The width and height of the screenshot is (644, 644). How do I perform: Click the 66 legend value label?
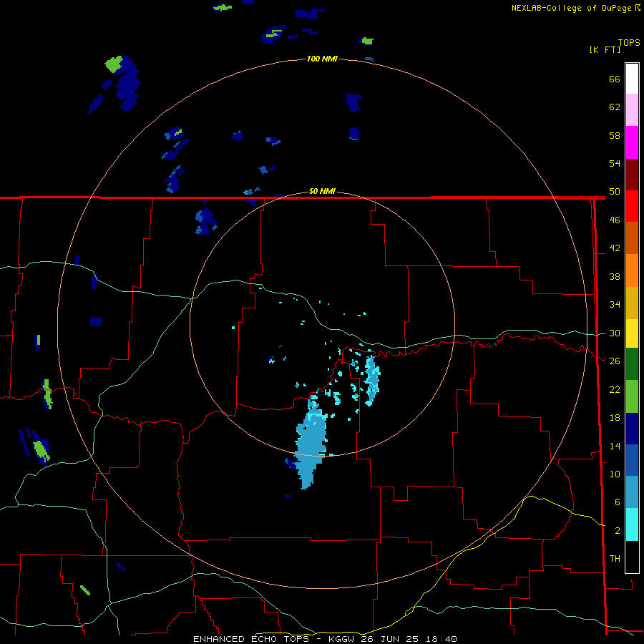click(x=615, y=79)
